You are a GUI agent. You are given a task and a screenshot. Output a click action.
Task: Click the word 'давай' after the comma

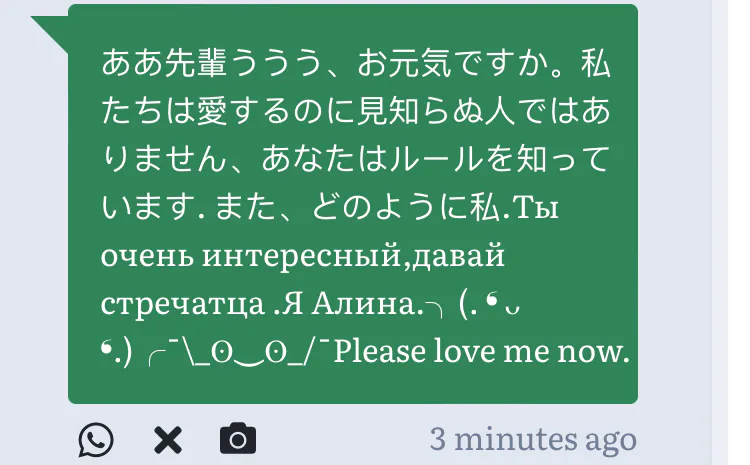[459, 256]
